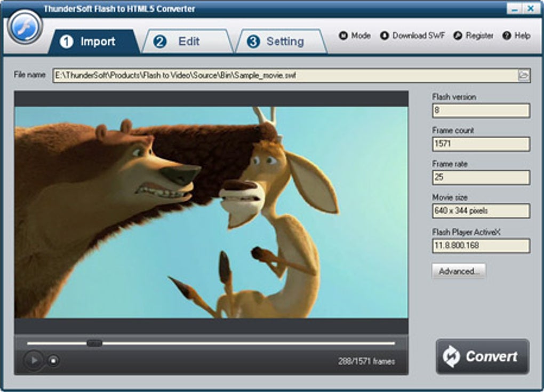Close the converter window

click(531, 9)
